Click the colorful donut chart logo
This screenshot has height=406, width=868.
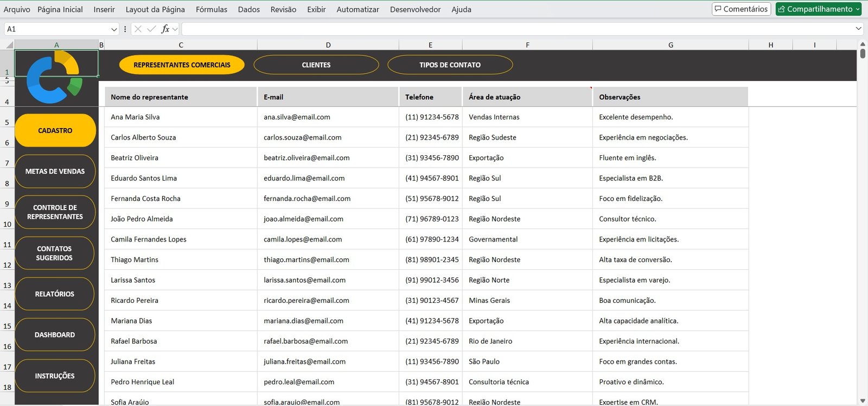pos(54,77)
